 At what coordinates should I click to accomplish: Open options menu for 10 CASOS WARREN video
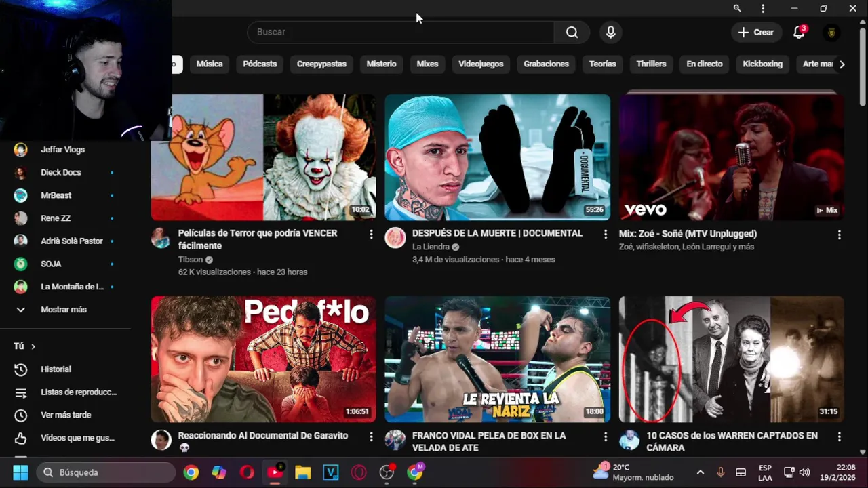839,436
